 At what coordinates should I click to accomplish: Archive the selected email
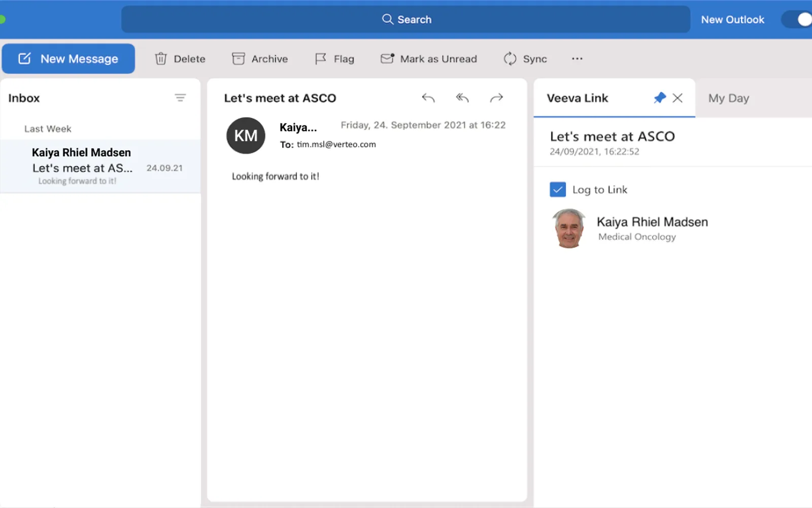tap(260, 59)
